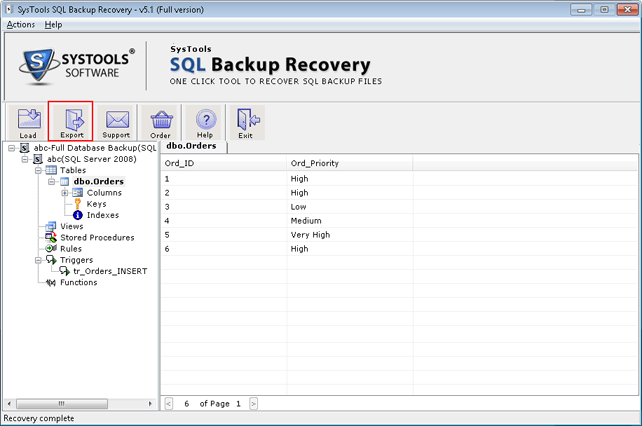Select the Functions tree item
This screenshot has height=426, width=642.
coord(79,282)
